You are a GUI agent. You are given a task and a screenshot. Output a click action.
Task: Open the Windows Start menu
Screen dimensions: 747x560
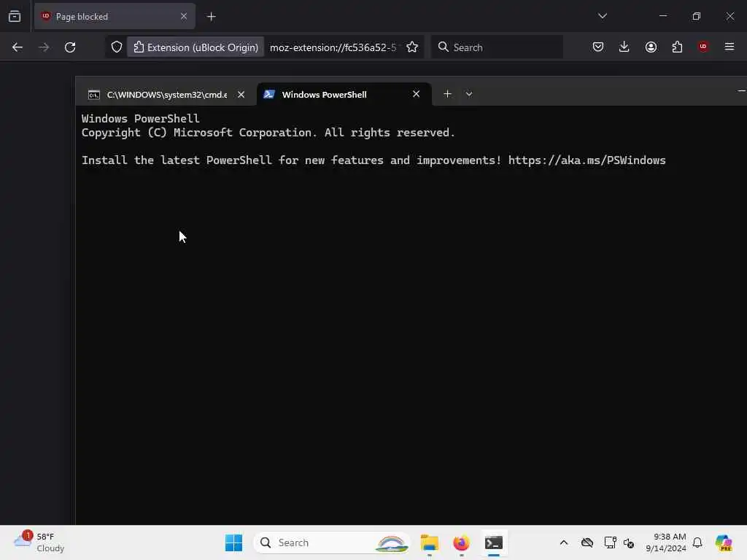(233, 542)
